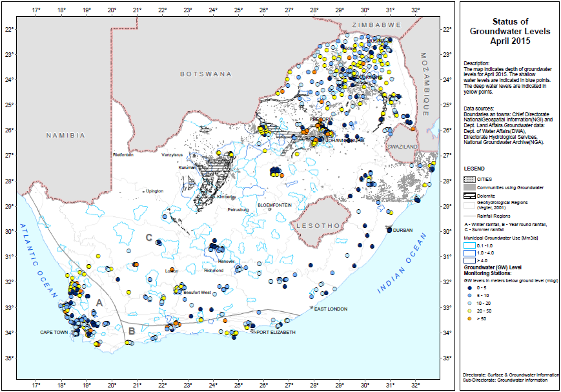Click the BOTSWANA country label

tap(205, 74)
